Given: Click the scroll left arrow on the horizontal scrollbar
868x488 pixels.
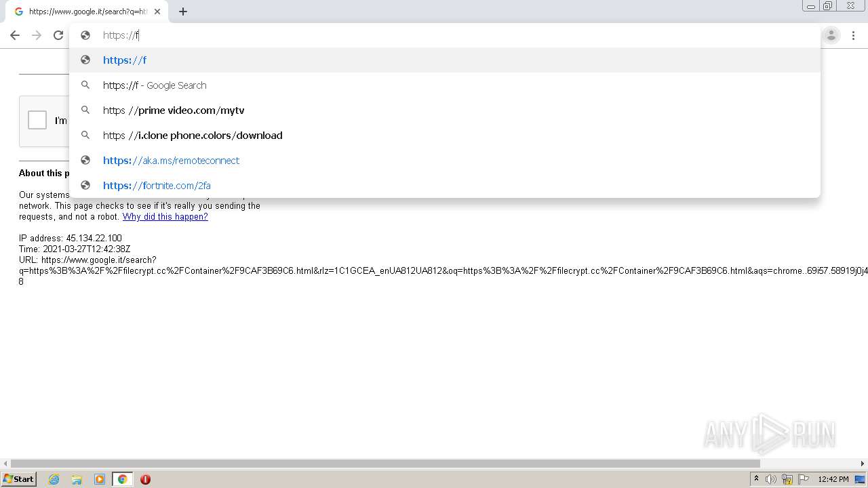Looking at the screenshot, I should [x=5, y=464].
